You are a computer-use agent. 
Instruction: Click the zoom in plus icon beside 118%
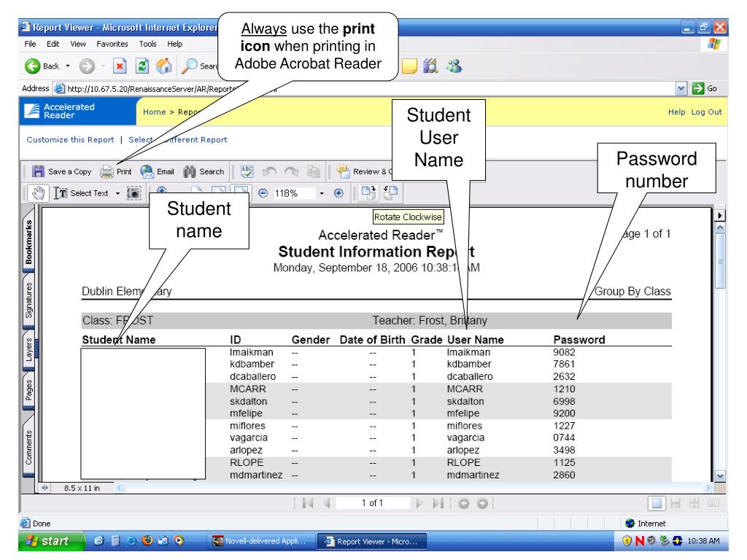338,193
